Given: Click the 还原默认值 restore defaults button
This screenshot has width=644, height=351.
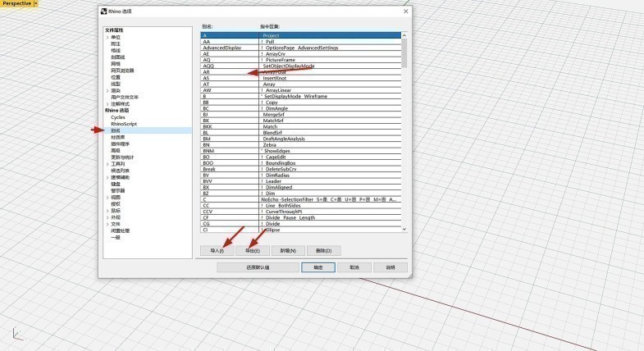Looking at the screenshot, I should tap(257, 267).
